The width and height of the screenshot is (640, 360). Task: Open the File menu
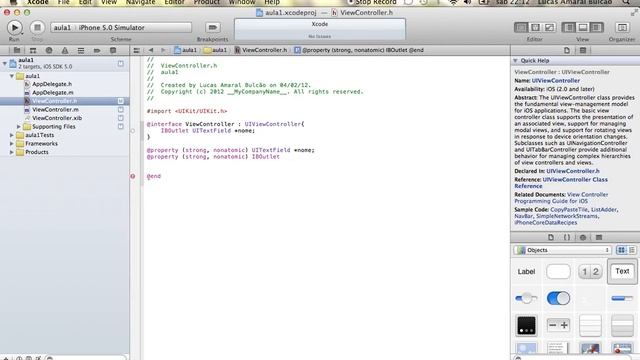coord(63,2)
